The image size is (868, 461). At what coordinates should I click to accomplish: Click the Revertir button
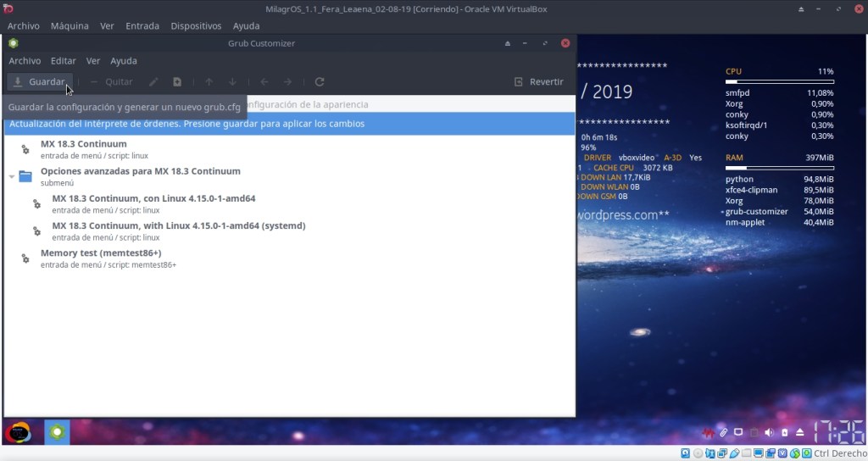point(538,82)
